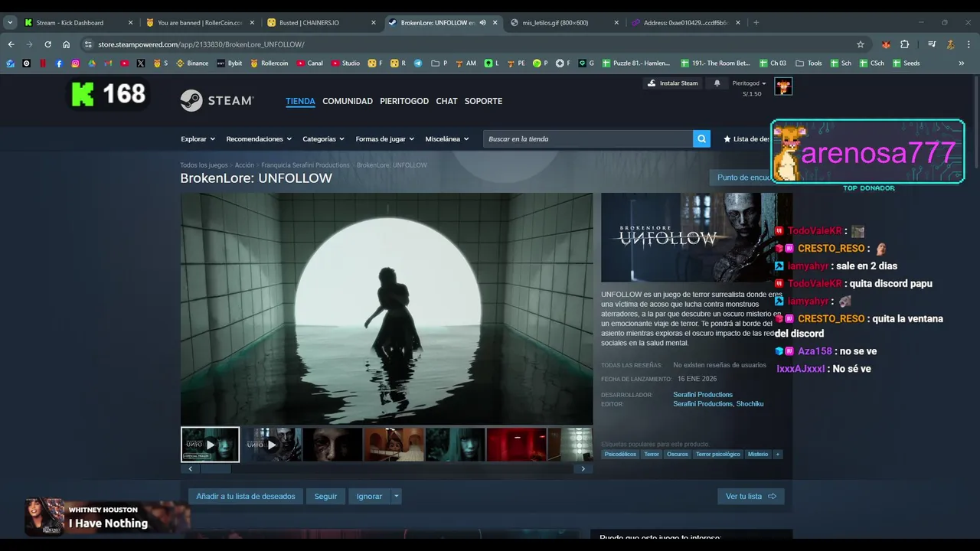
Task: Open the Gmail bookmark
Action: (108, 64)
